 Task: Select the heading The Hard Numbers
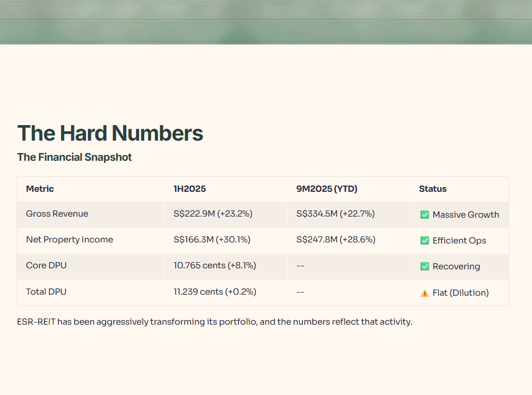click(x=110, y=133)
